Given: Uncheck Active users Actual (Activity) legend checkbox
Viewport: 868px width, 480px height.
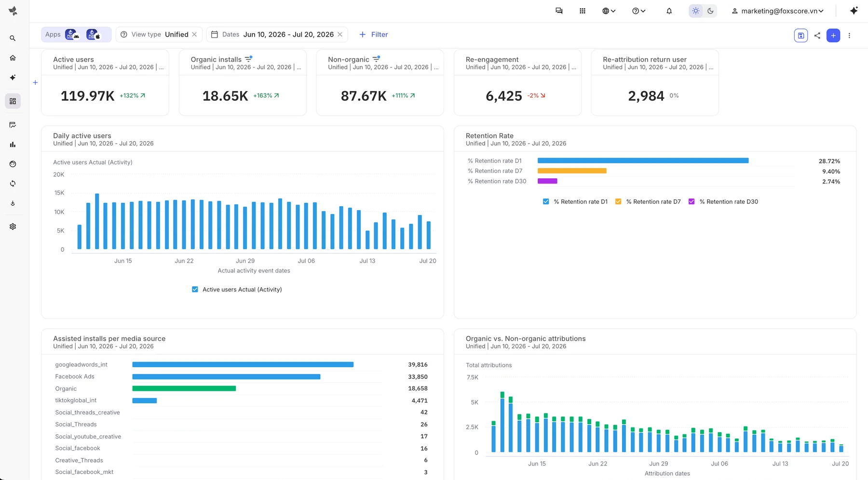Looking at the screenshot, I should pyautogui.click(x=195, y=289).
